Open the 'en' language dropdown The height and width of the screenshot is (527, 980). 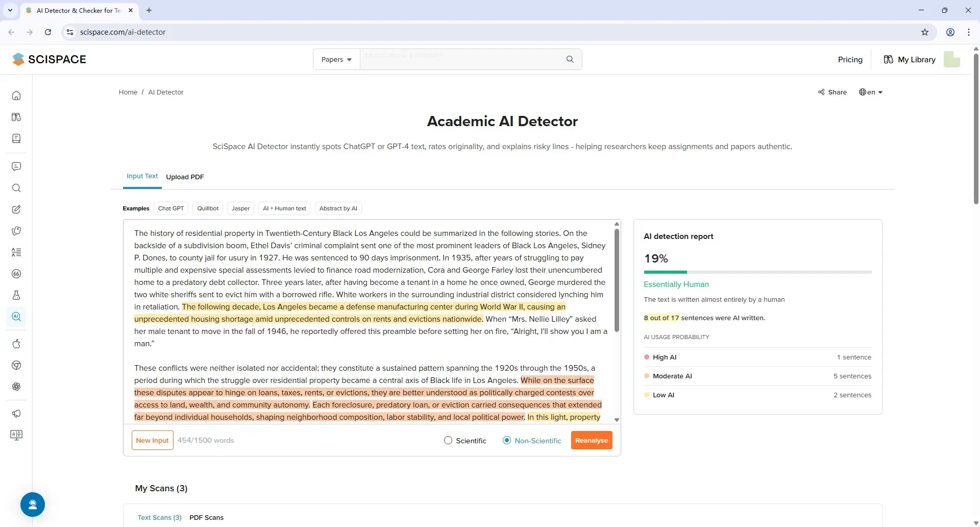(871, 92)
